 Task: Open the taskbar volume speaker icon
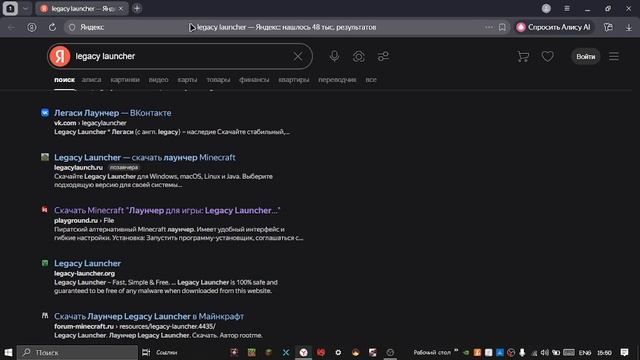[544, 352]
